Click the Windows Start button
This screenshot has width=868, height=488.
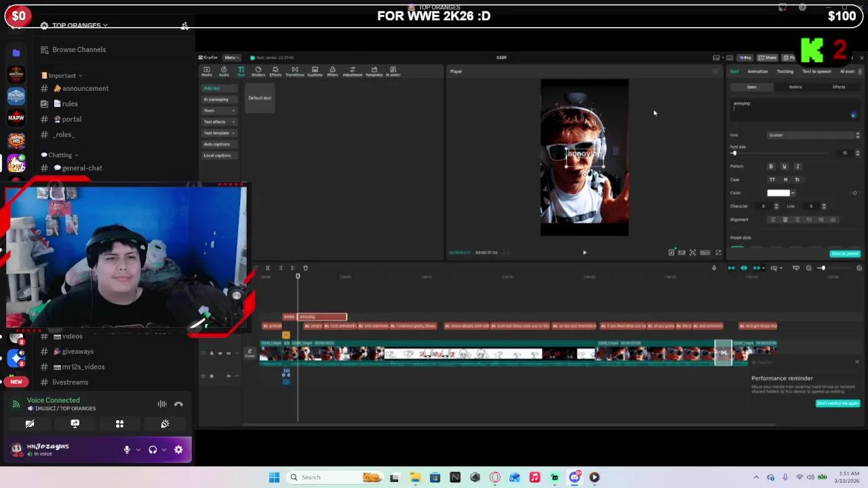pyautogui.click(x=274, y=477)
